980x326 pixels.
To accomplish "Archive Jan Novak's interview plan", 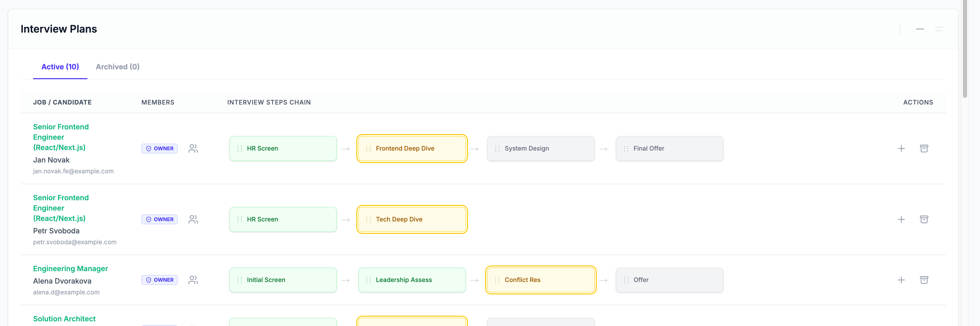I will coord(924,149).
